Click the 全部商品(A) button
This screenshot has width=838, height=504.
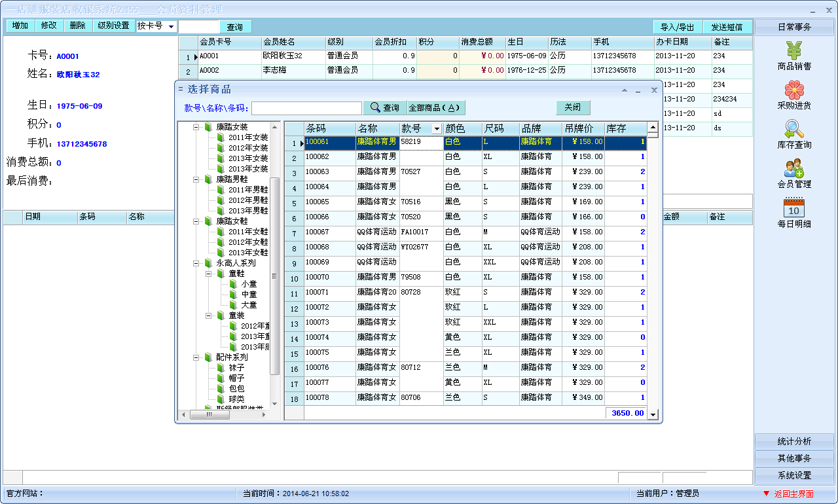tap(436, 108)
